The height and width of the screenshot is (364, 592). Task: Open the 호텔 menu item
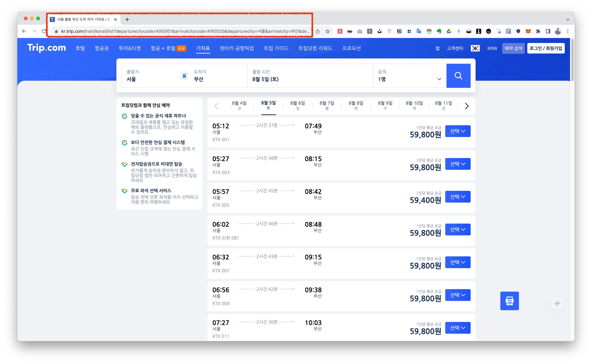click(x=80, y=48)
